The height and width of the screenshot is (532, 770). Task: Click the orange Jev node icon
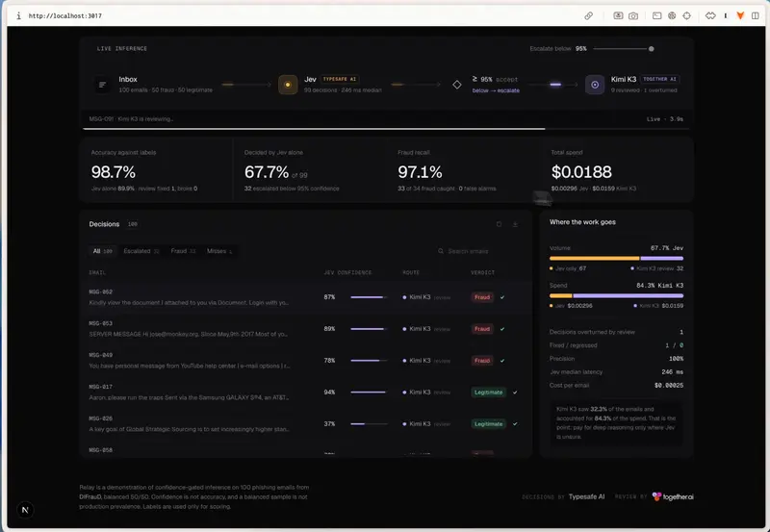click(288, 85)
